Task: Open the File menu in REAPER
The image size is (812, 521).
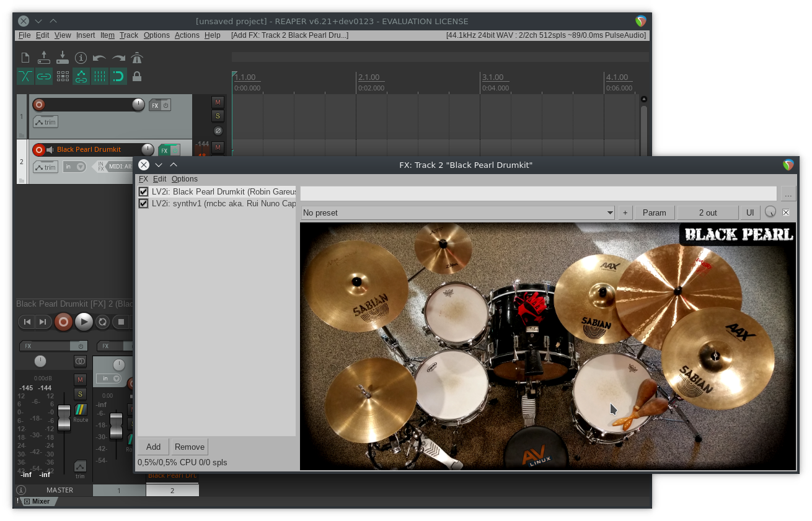Action: click(x=24, y=35)
